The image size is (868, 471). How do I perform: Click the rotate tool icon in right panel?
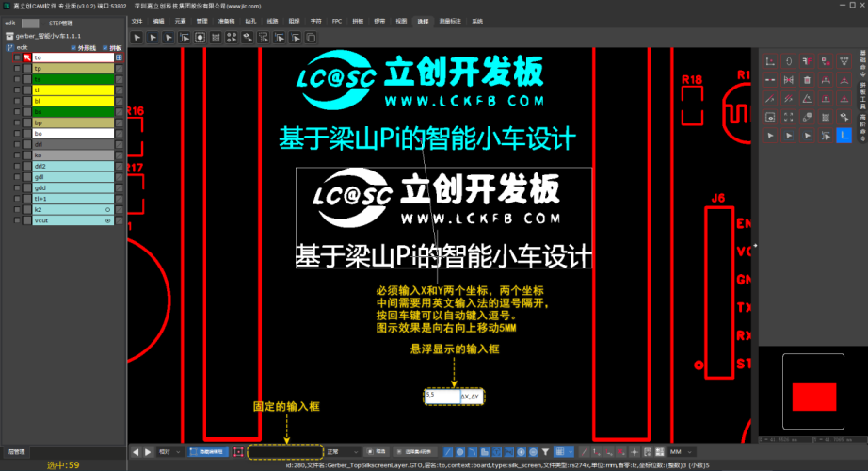click(x=788, y=61)
